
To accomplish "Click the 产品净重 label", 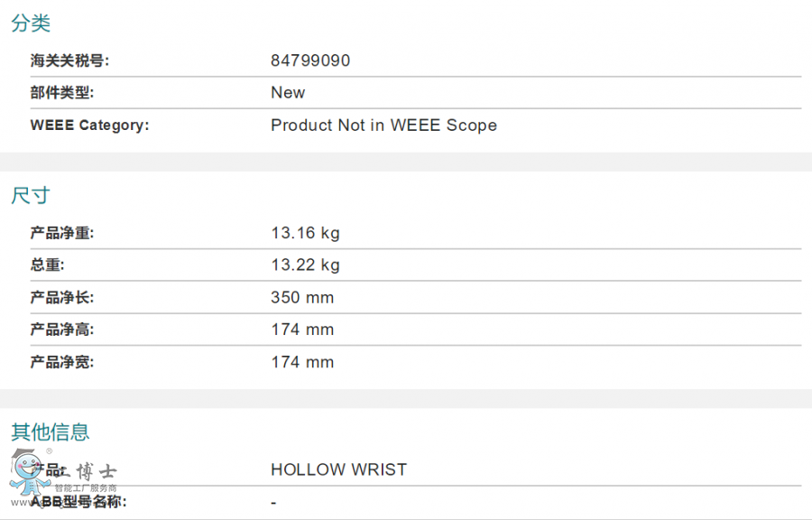I will (x=62, y=233).
